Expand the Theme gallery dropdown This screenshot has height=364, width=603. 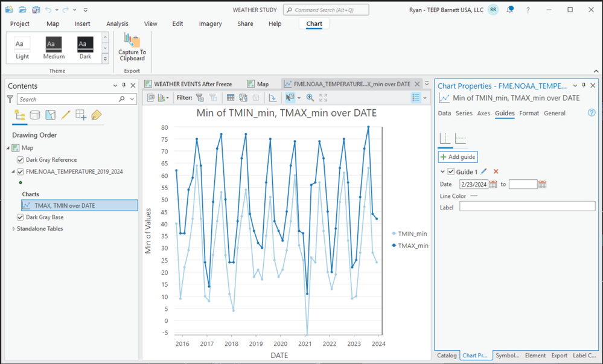click(105, 59)
